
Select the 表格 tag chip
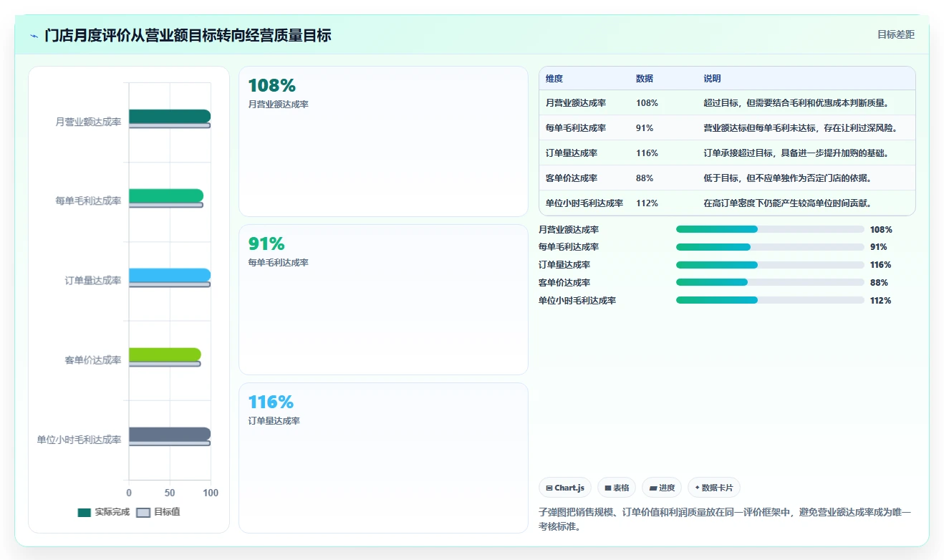coord(617,488)
